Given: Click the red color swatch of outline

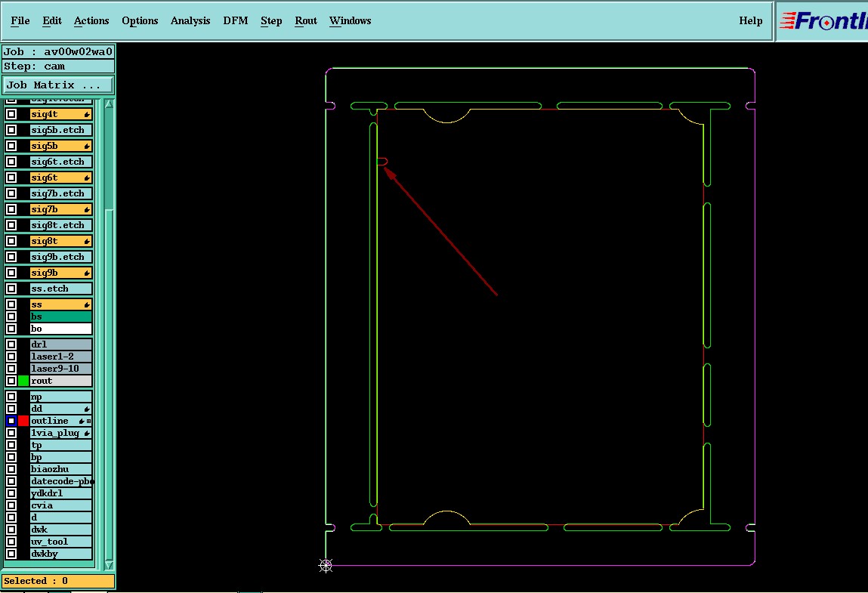Looking at the screenshot, I should [x=23, y=421].
